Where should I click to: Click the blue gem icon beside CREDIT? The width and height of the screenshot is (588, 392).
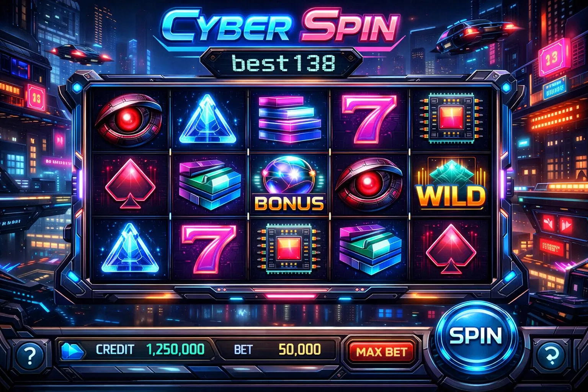[x=72, y=351]
